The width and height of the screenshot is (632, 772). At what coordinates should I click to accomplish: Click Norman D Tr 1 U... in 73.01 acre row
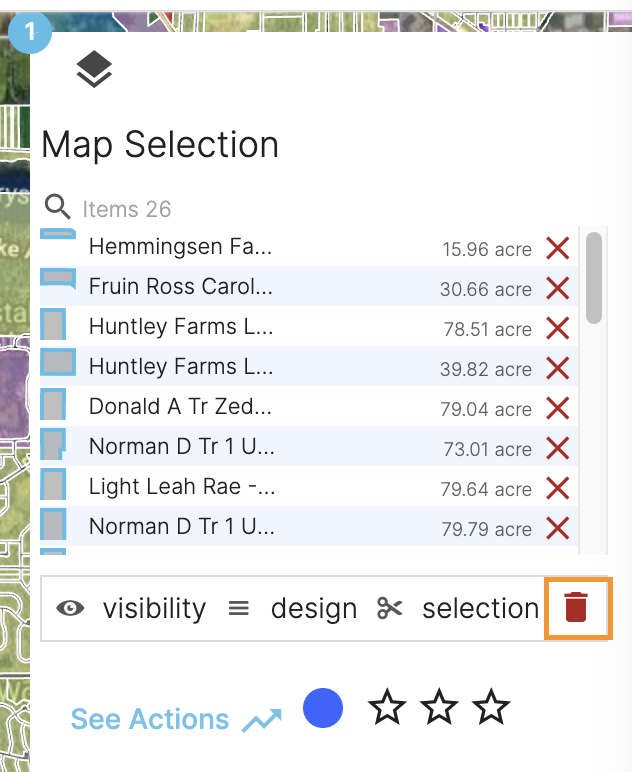coord(182,446)
